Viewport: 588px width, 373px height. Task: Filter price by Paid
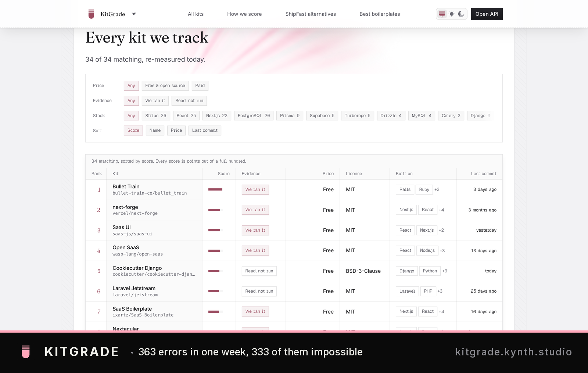(200, 86)
